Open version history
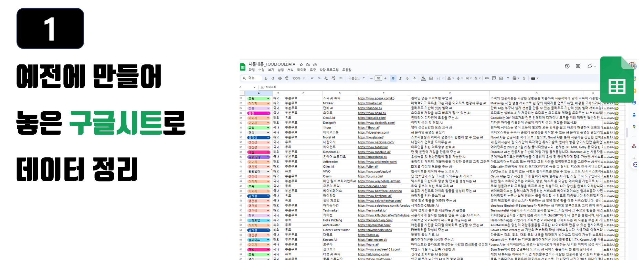The image size is (644, 260). 567,66
